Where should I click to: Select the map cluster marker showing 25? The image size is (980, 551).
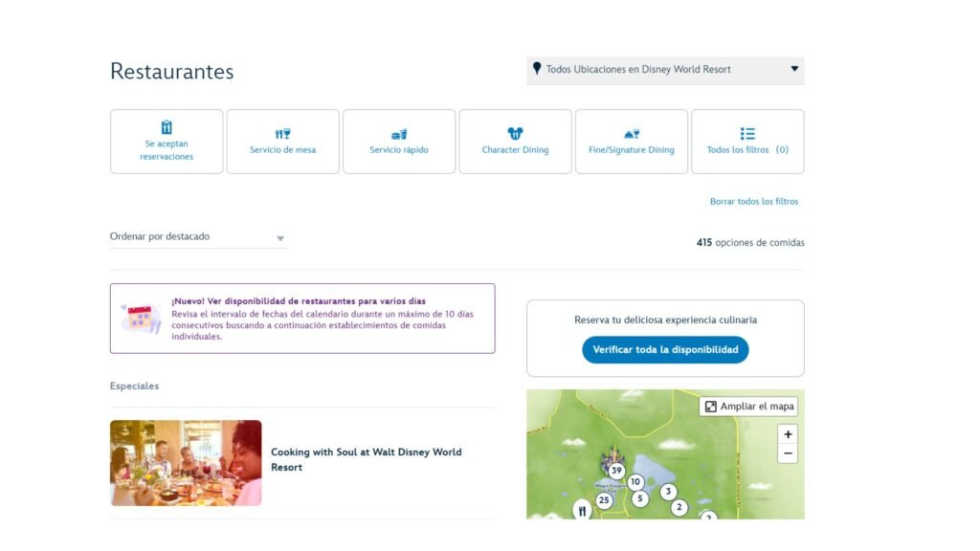[x=604, y=500]
